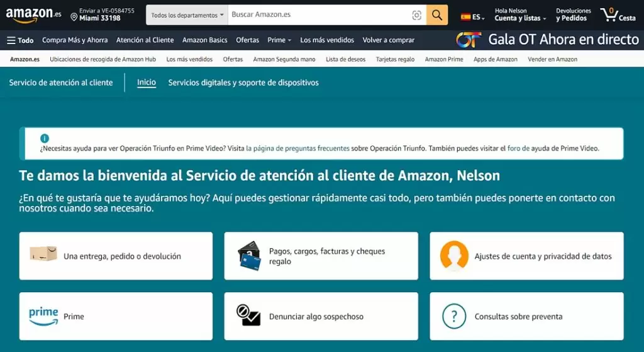Select Ajustes de cuenta y privacidad de datos

(x=526, y=256)
